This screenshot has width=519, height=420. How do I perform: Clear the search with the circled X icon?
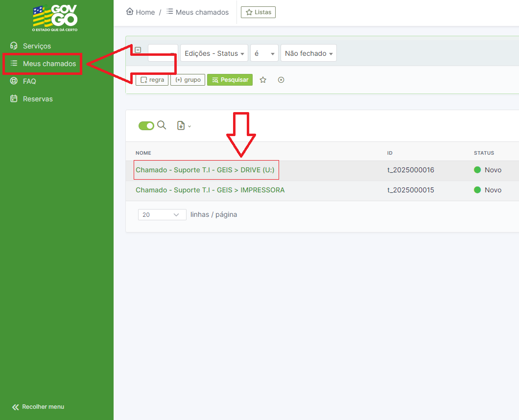[x=281, y=80]
